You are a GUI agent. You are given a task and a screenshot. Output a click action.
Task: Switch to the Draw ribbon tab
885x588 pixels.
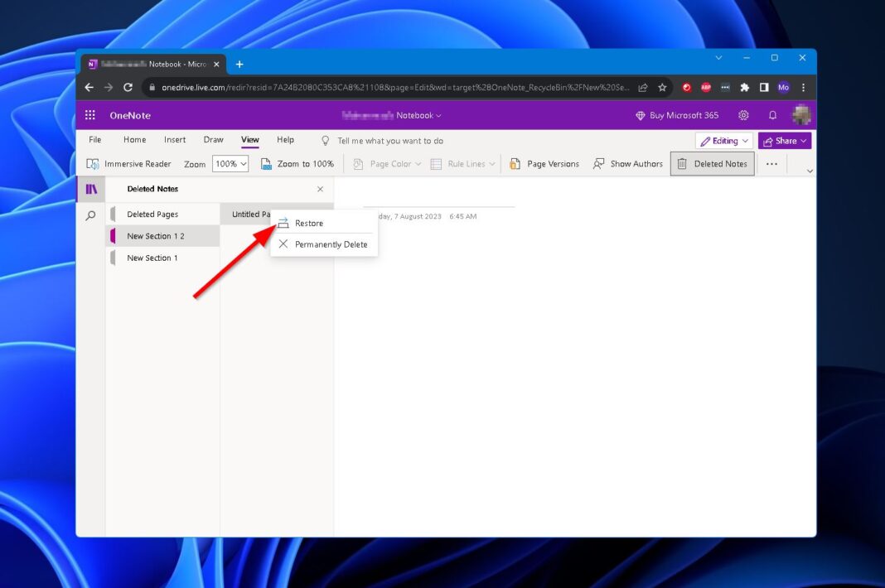pos(213,139)
